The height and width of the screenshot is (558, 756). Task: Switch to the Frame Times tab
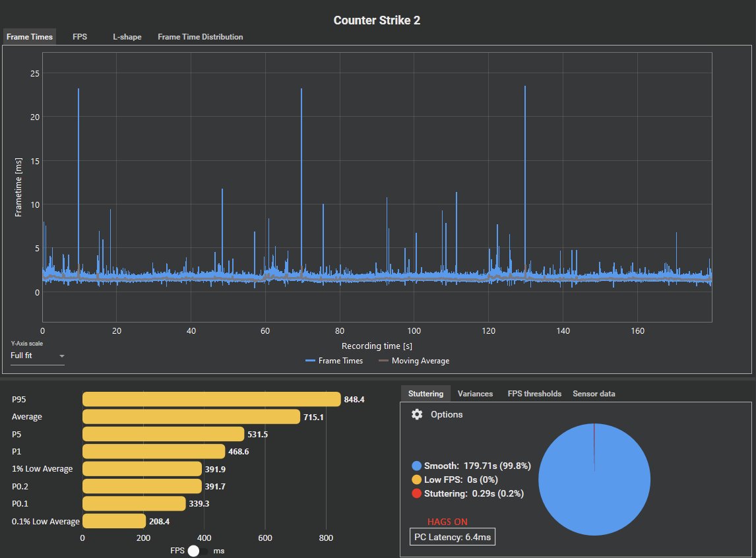(x=30, y=37)
